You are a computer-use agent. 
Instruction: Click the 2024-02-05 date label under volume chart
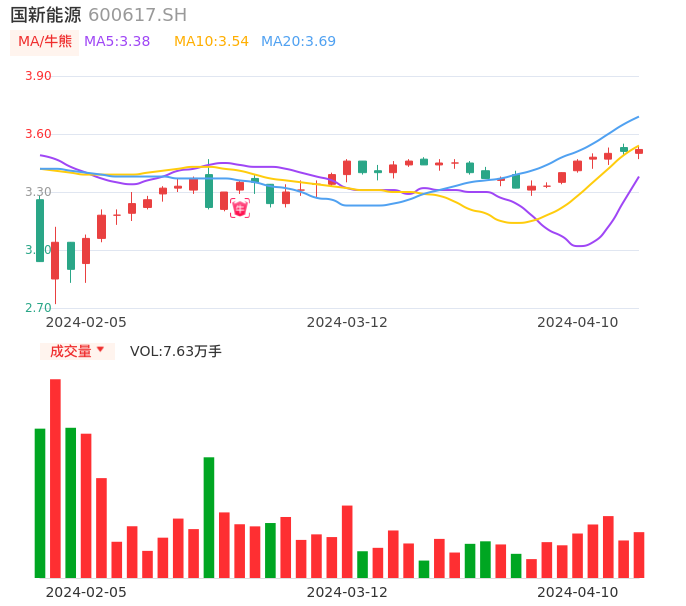click(86, 592)
